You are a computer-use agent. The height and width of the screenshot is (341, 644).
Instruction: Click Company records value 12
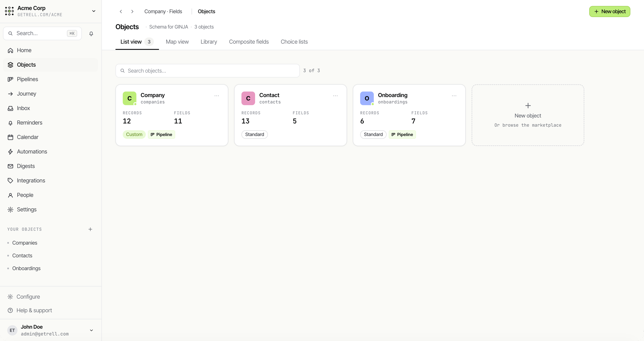[127, 121]
